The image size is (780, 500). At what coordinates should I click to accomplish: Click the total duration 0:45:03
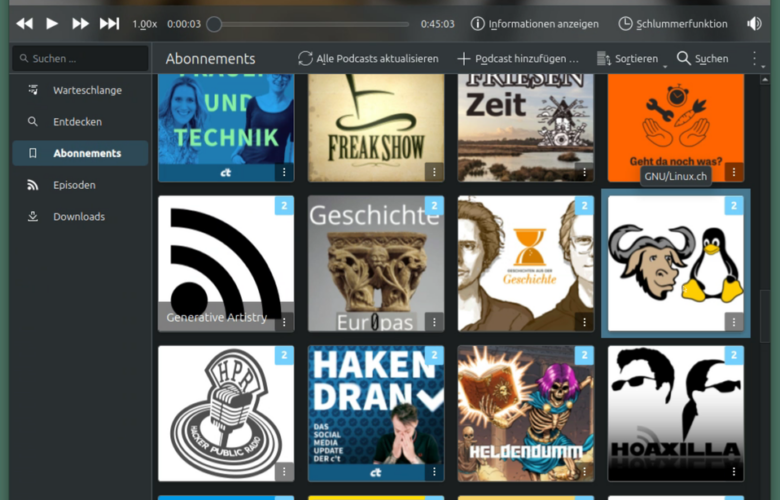pyautogui.click(x=437, y=24)
